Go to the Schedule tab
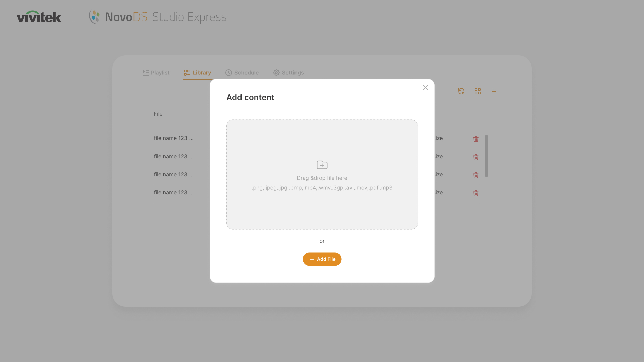 point(242,73)
